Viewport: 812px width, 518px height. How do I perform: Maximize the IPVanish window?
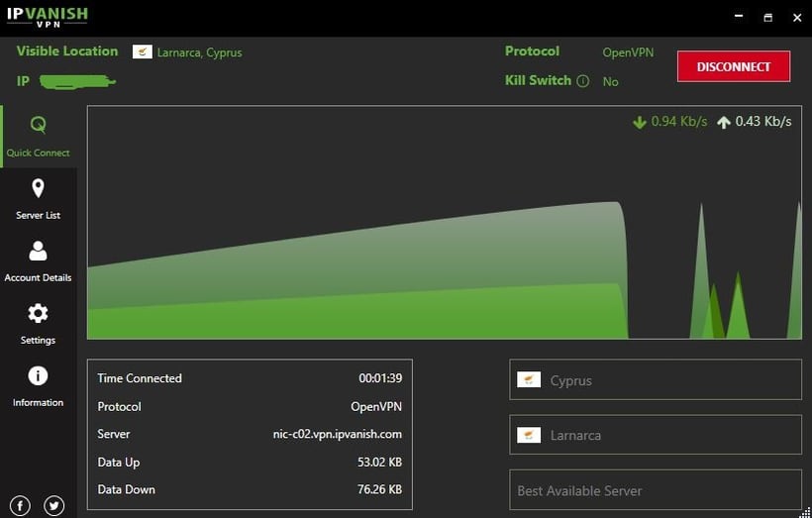(768, 17)
